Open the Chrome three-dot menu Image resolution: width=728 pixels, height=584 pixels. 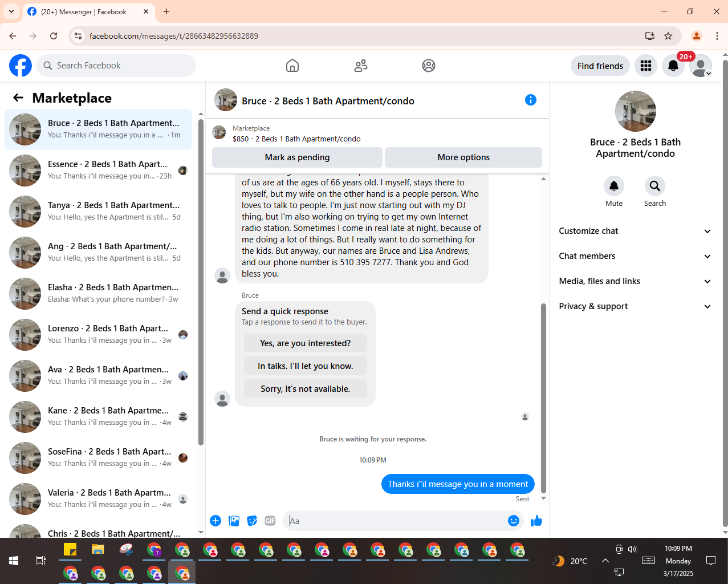click(717, 36)
